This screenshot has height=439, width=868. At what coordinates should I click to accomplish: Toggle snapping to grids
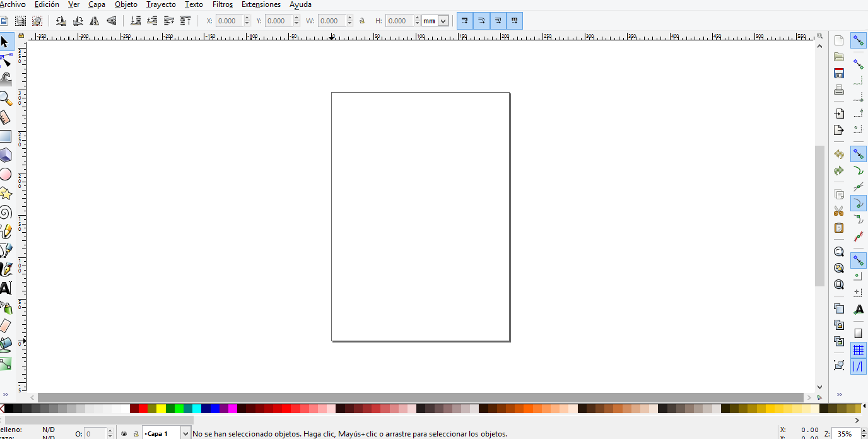[x=858, y=350]
